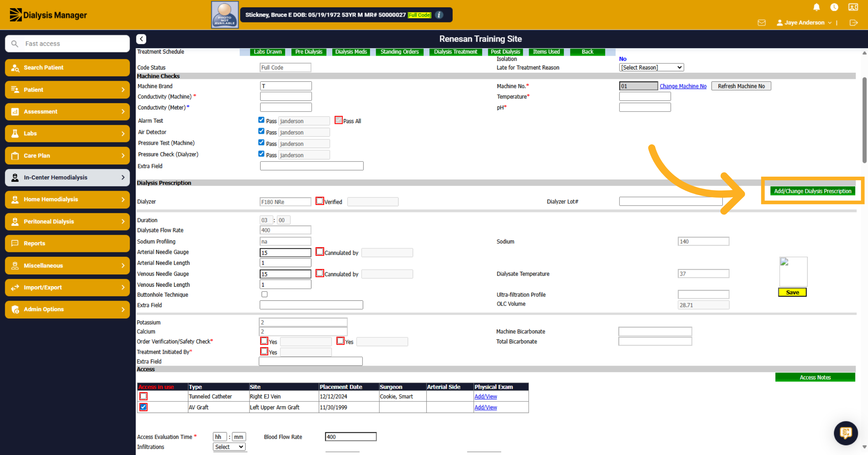Click the vertical page scrollbar
Screen dimensions: 868x455
coord(864,119)
